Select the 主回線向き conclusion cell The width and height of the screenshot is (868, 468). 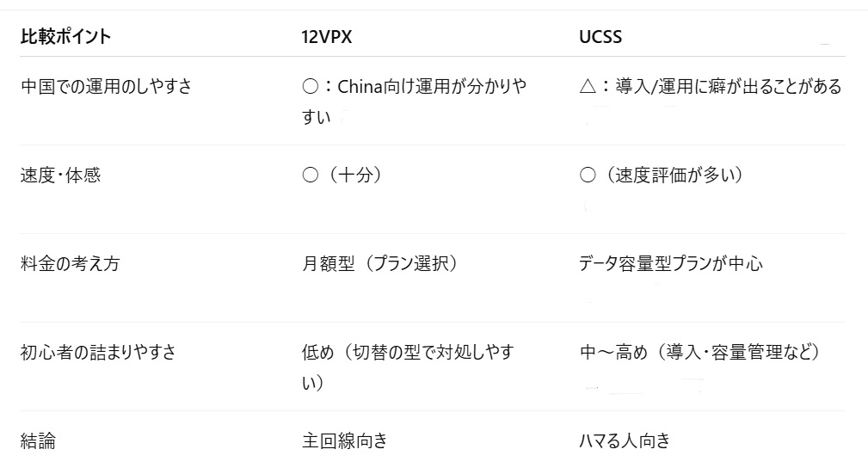click(x=345, y=441)
